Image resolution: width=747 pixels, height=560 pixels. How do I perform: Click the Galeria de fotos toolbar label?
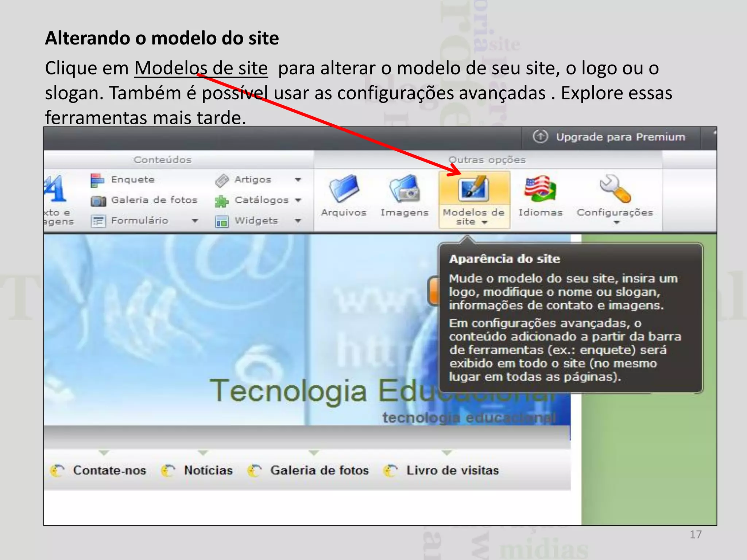pos(154,200)
